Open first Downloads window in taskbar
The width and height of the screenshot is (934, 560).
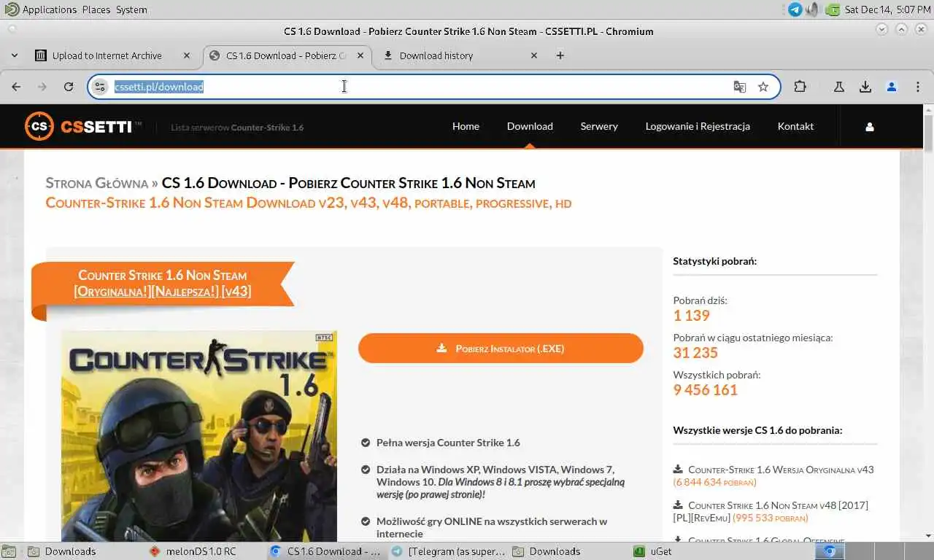69,551
